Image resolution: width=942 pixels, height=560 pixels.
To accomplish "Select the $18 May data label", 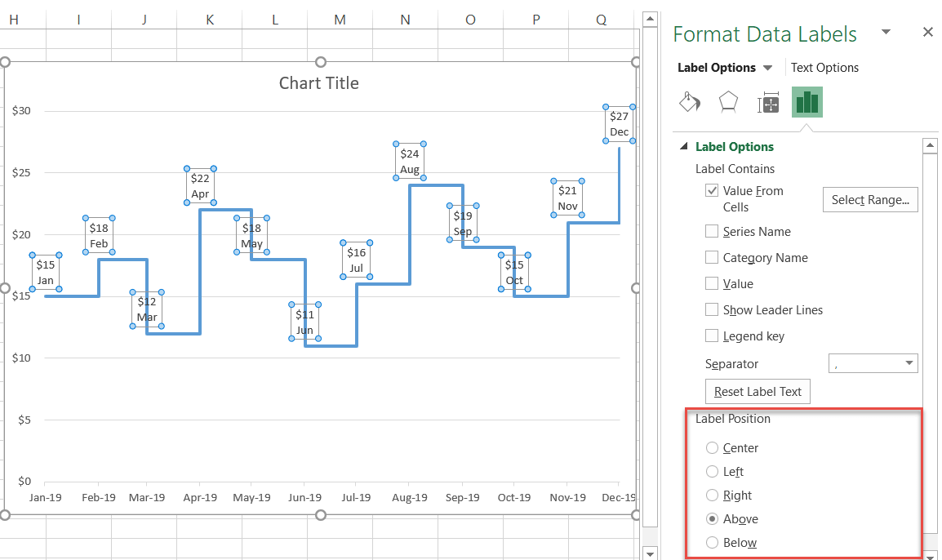I will (x=251, y=236).
